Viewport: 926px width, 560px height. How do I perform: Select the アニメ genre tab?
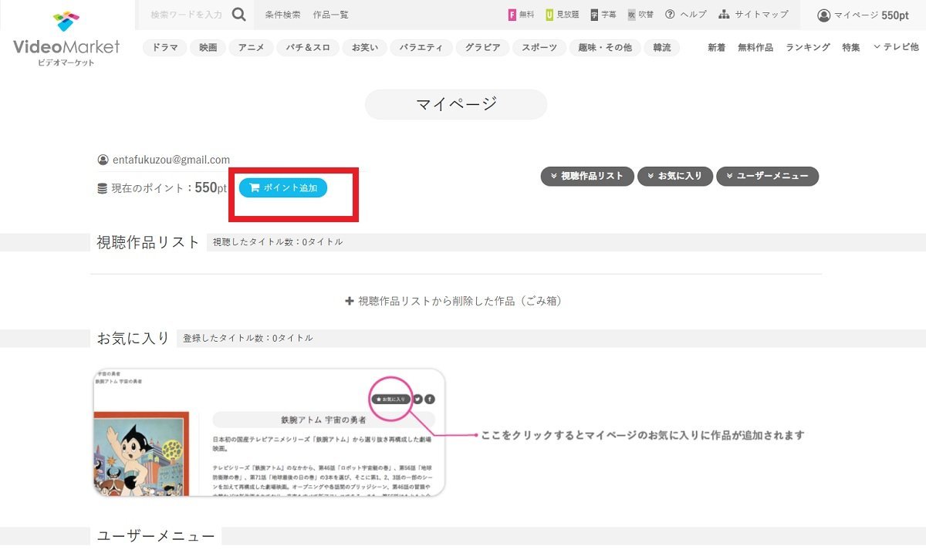click(x=251, y=48)
